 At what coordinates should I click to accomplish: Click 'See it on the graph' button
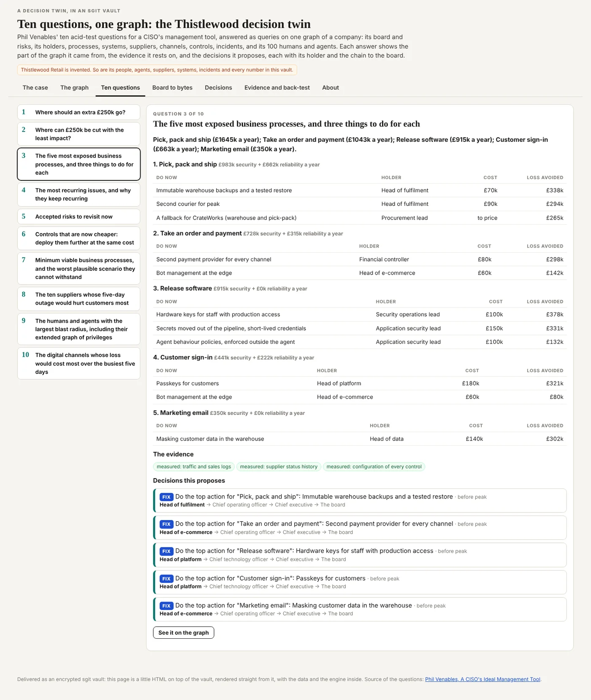184,632
